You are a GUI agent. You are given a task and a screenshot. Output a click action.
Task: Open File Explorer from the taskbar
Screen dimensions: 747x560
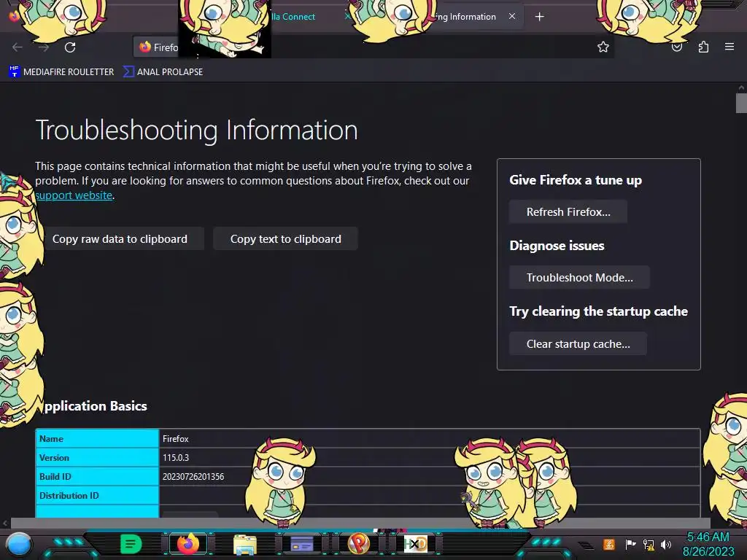245,544
